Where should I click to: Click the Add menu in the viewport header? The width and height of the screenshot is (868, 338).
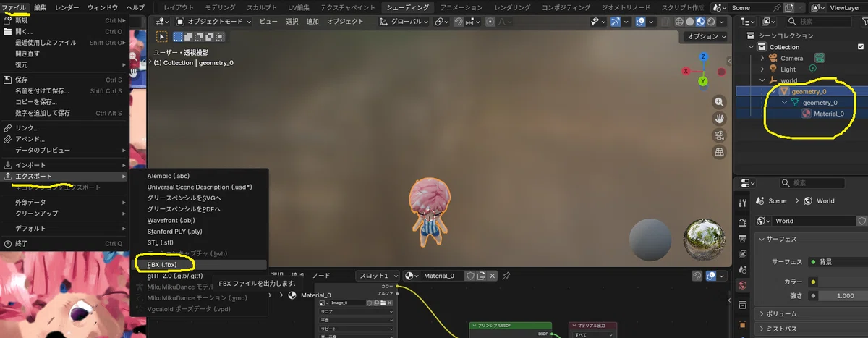pyautogui.click(x=312, y=22)
